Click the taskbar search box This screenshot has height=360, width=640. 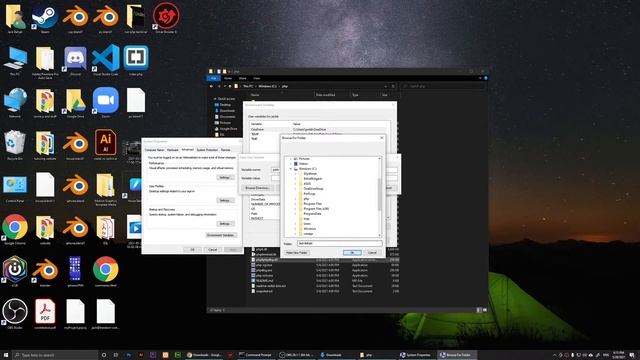pos(55,355)
